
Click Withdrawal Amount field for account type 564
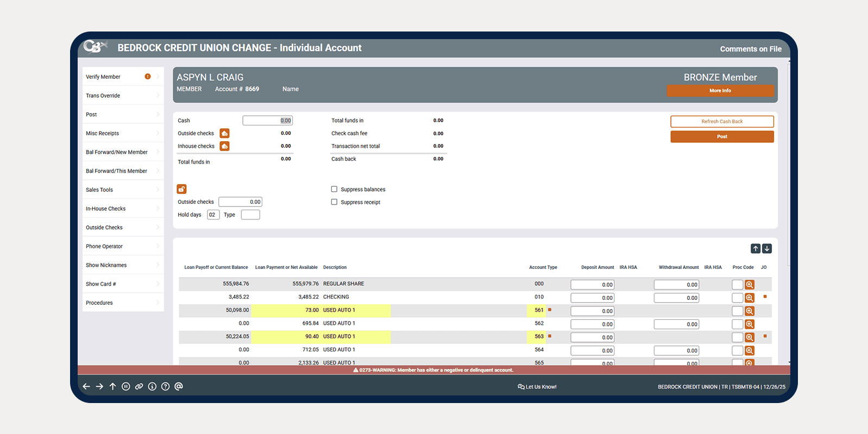coord(676,350)
